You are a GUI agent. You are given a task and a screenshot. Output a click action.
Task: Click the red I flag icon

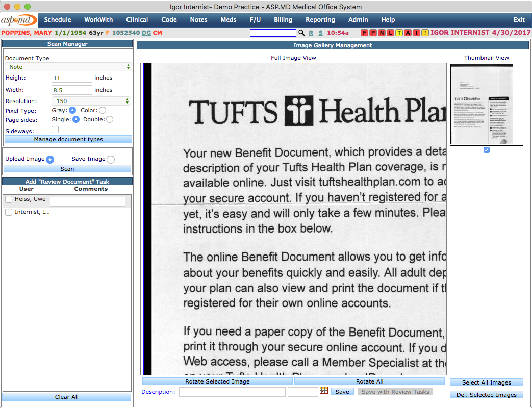tap(416, 33)
